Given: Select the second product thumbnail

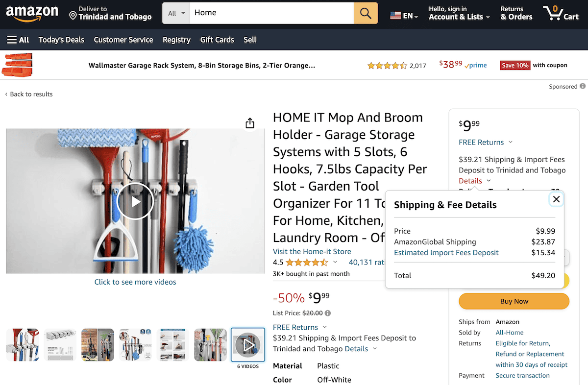Looking at the screenshot, I should coord(60,344).
